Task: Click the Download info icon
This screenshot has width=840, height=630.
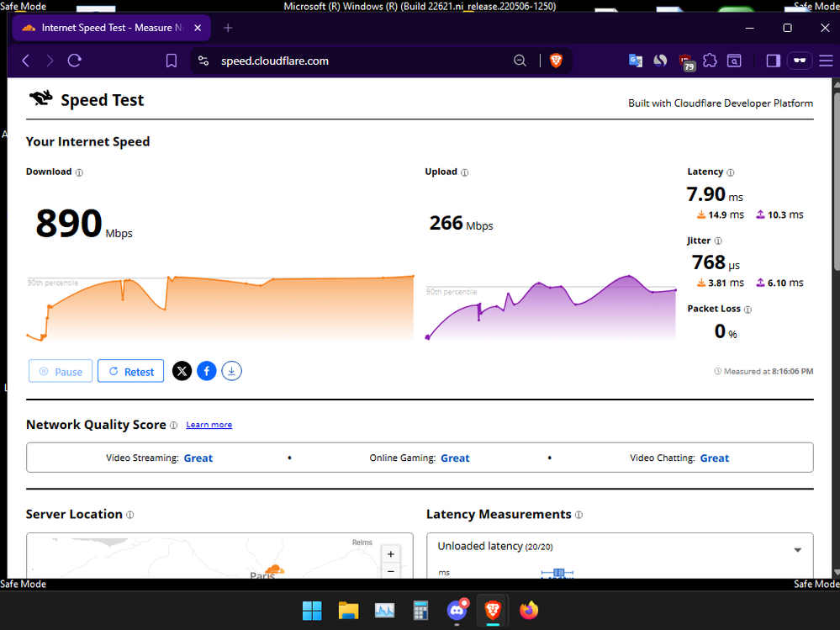Action: 80,172
